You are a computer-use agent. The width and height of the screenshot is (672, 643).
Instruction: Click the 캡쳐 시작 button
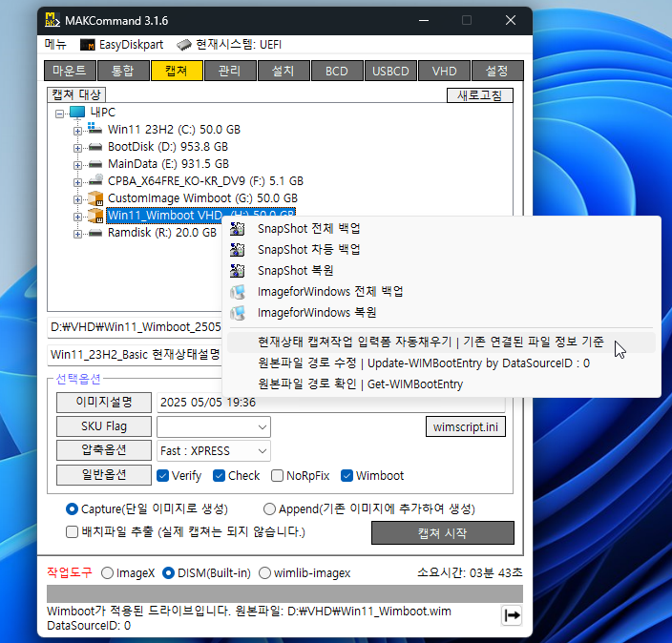coord(443,533)
